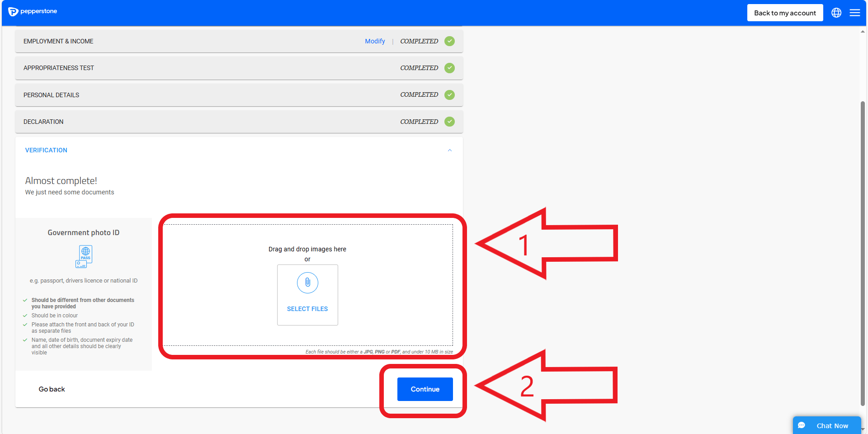Screen dimensions: 868x434
Task: Click the Chat Now speech bubble icon
Action: pyautogui.click(x=802, y=425)
